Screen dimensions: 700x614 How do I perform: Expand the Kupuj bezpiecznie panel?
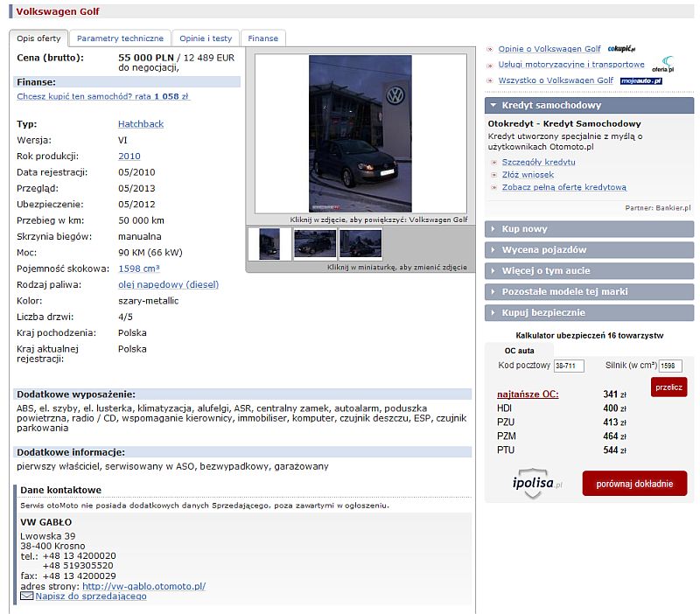click(589, 313)
